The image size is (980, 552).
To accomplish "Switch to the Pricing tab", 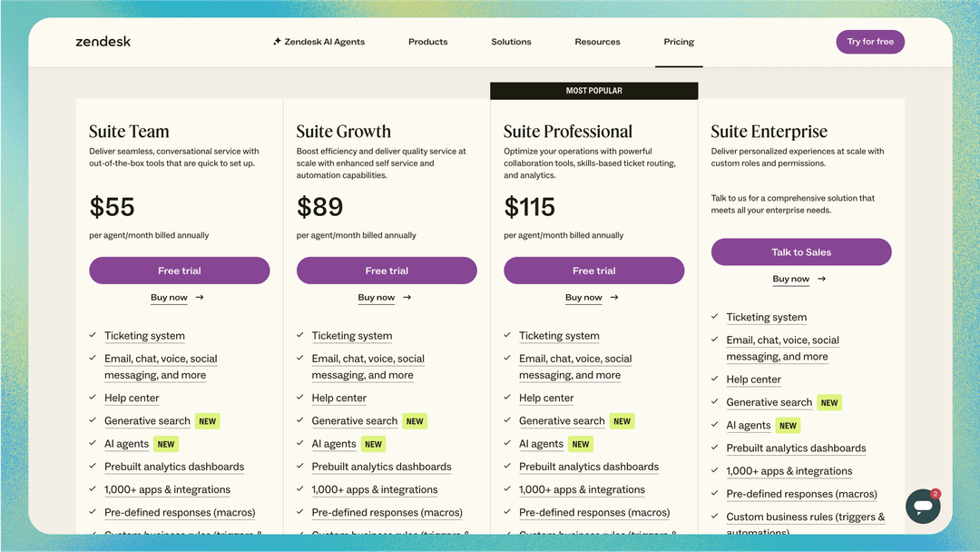I will 679,42.
